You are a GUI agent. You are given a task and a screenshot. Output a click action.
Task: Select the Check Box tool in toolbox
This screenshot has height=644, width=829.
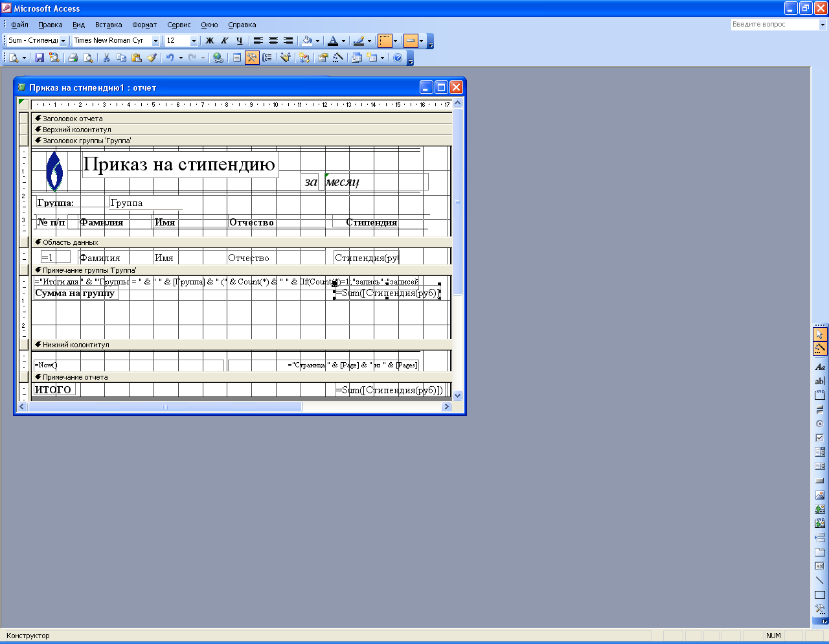pyautogui.click(x=820, y=438)
